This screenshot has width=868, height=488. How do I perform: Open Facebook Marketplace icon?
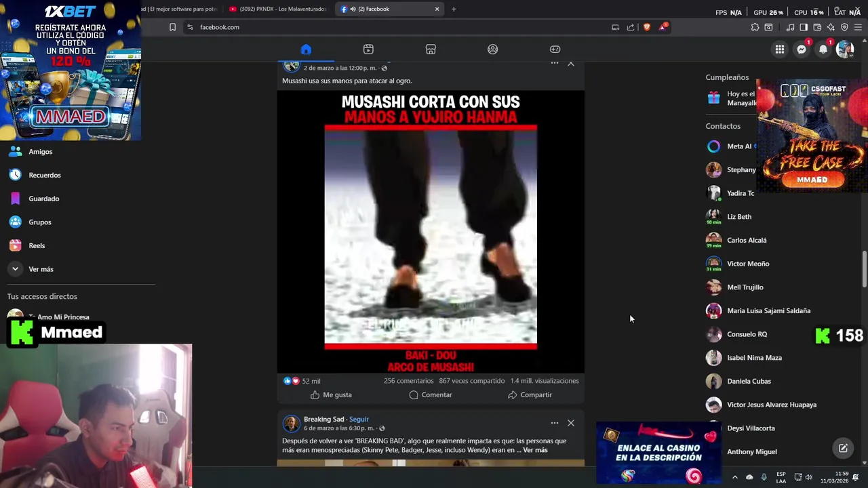coord(431,49)
